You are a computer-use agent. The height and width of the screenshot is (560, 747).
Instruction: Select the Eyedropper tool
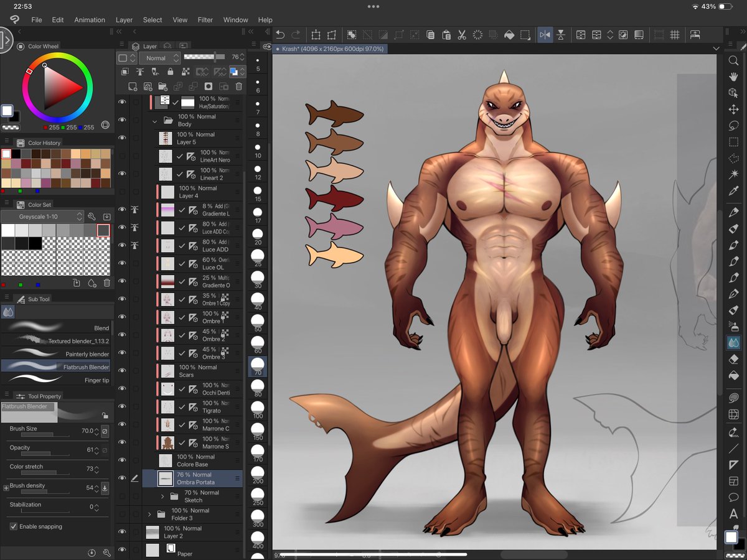[733, 191]
